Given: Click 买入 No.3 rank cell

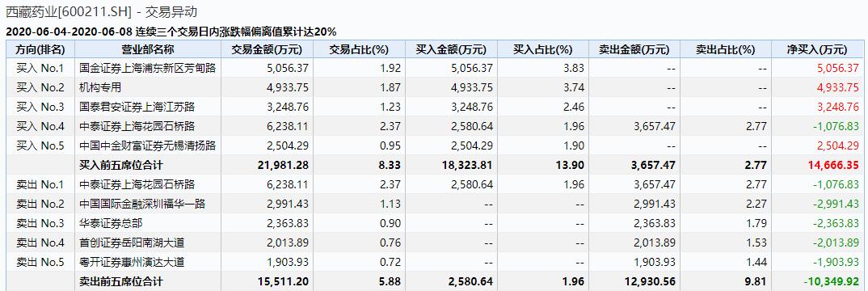Looking at the screenshot, I should [x=40, y=108].
